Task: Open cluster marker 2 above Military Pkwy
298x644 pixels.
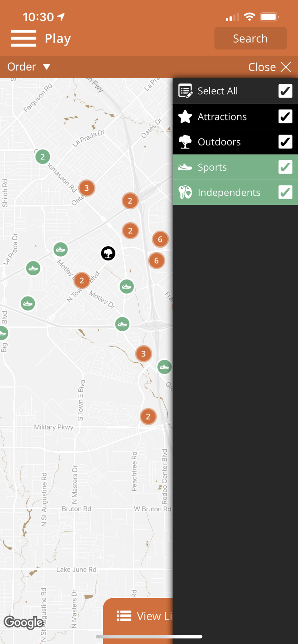Action: [x=148, y=417]
